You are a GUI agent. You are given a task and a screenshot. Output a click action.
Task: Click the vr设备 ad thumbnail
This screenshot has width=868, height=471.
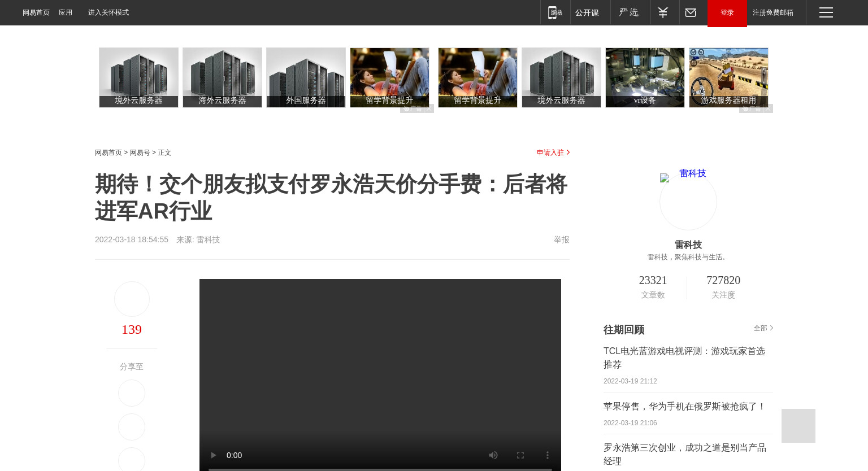(645, 77)
